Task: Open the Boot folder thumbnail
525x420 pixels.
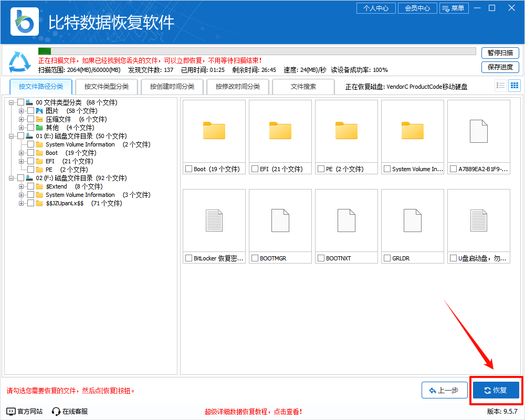Action: click(214, 131)
